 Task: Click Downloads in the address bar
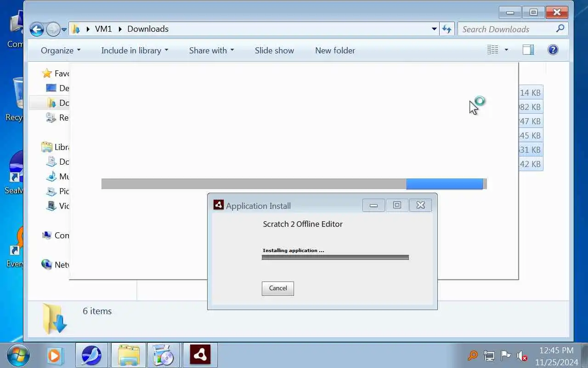coord(148,29)
